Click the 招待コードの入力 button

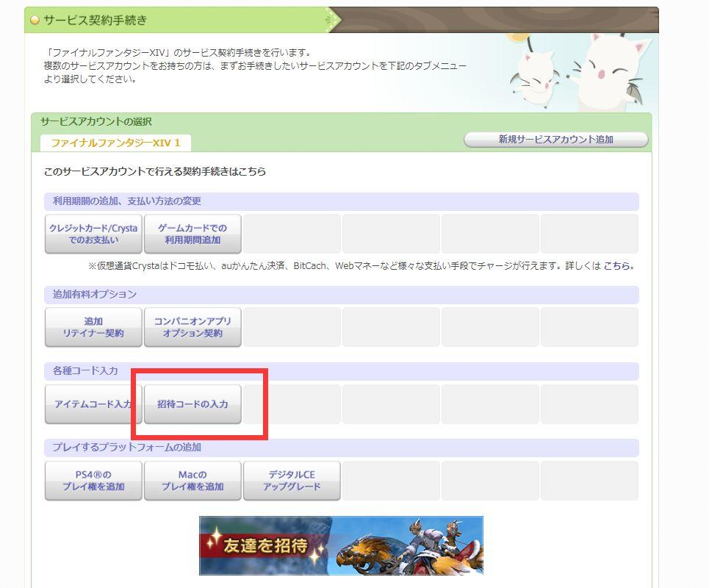pos(192,404)
